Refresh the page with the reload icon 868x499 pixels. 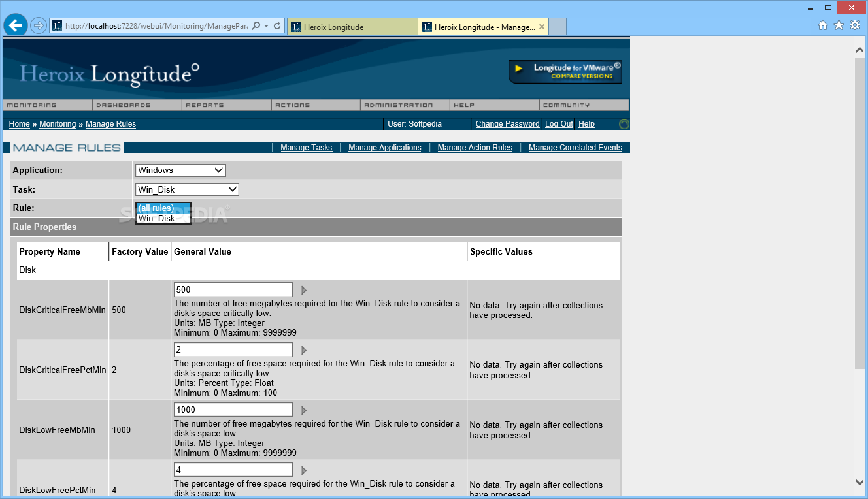pos(277,26)
